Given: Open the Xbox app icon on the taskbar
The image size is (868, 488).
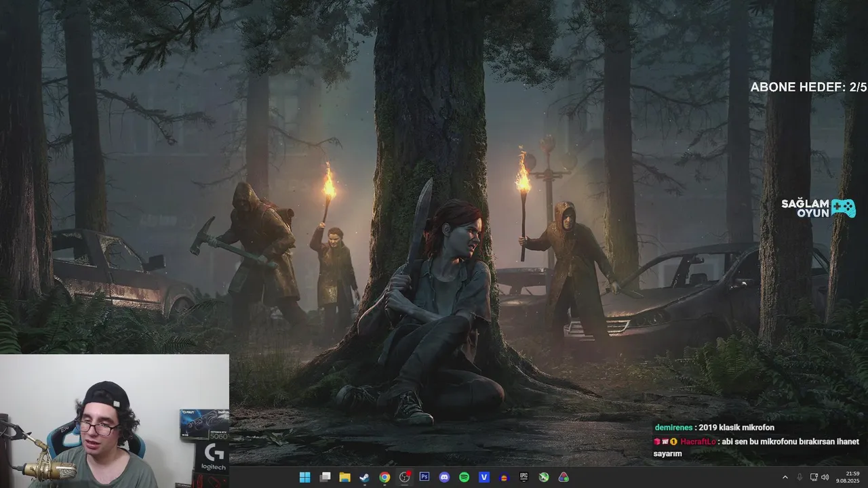Looking at the screenshot, I should [544, 477].
